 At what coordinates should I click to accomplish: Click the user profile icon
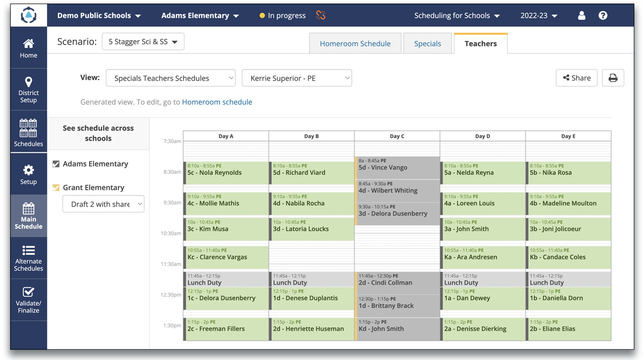581,16
